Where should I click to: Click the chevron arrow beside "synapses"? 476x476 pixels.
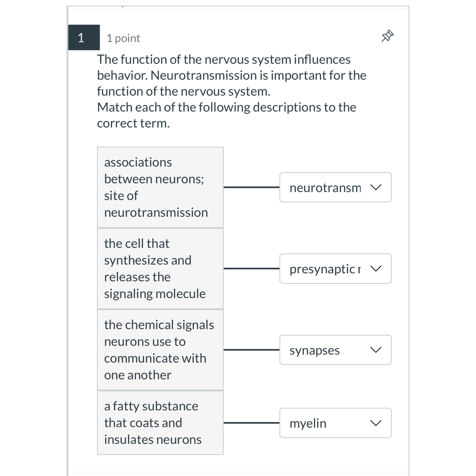[376, 350]
